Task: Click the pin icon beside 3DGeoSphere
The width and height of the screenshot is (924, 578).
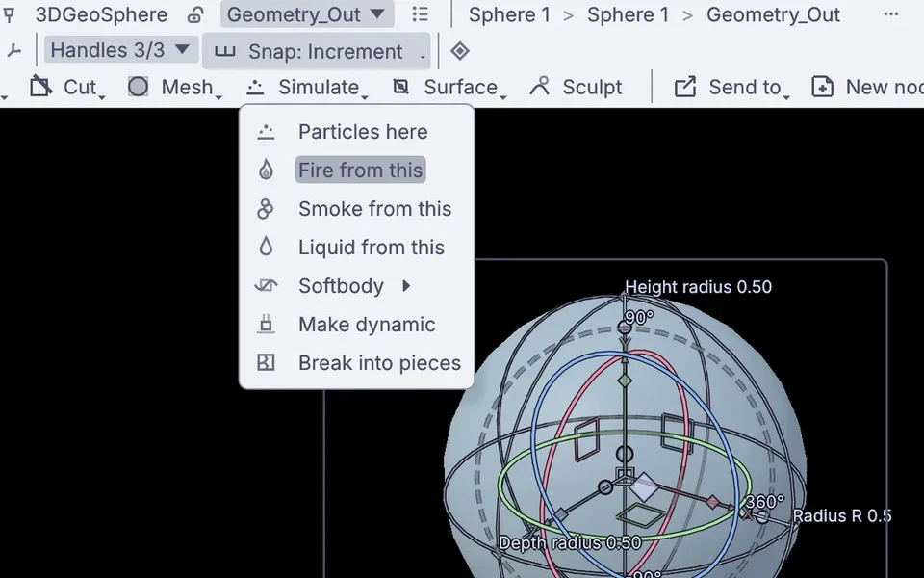Action: 9,14
